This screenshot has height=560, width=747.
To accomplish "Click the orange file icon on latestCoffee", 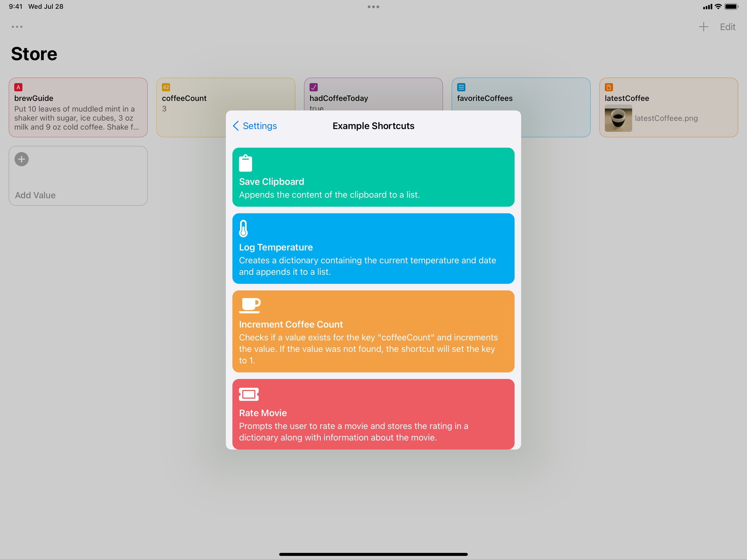I will coord(609,87).
